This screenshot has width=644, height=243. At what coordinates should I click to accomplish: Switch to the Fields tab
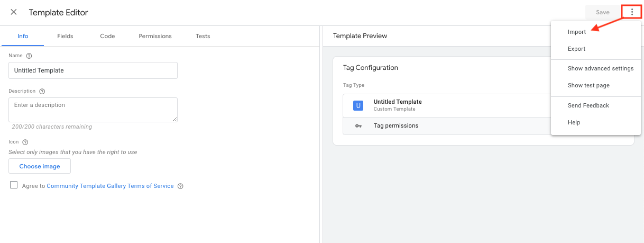pos(65,36)
